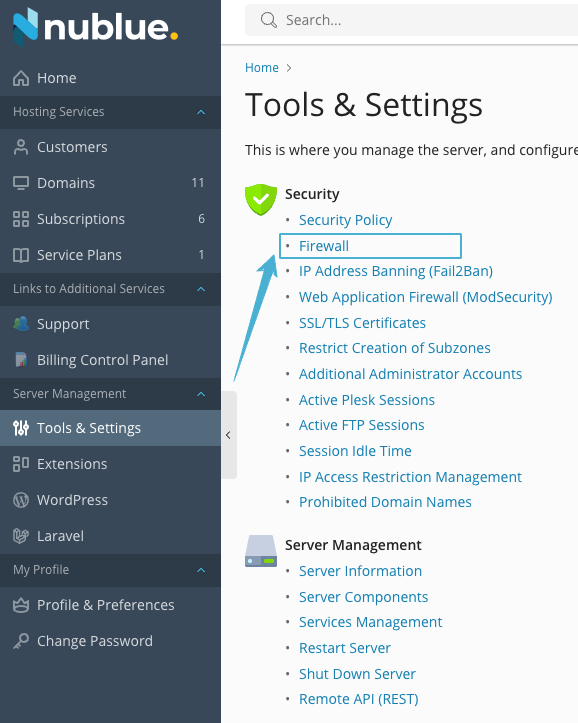Click the nublue logo
The image size is (578, 723).
pyautogui.click(x=95, y=27)
